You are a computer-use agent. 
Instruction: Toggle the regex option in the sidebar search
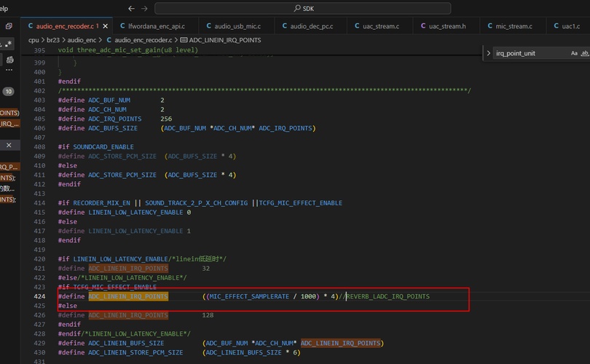pos(8,44)
